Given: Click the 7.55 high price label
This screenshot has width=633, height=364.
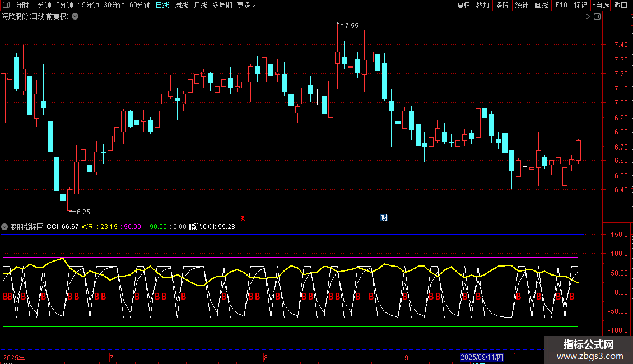Looking at the screenshot, I should [351, 26].
